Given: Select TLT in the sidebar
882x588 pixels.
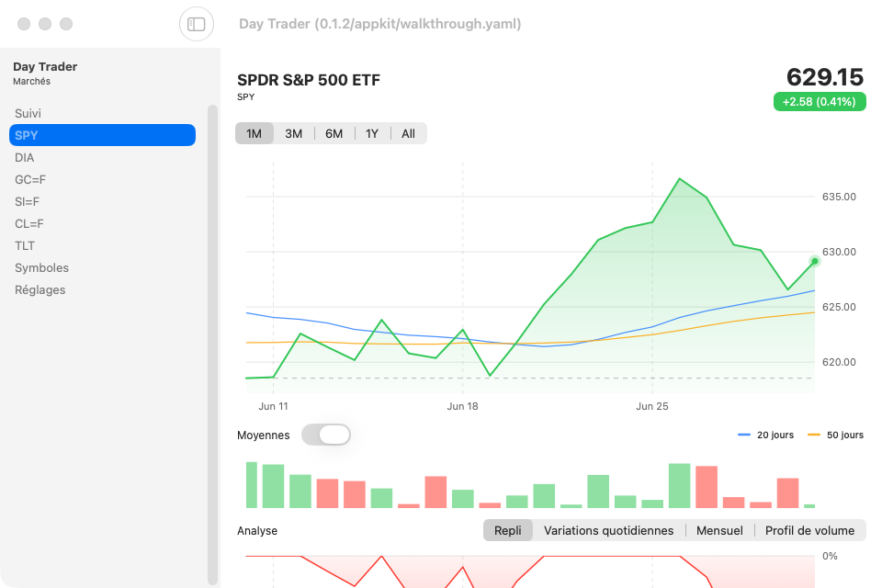Looking at the screenshot, I should [x=102, y=246].
